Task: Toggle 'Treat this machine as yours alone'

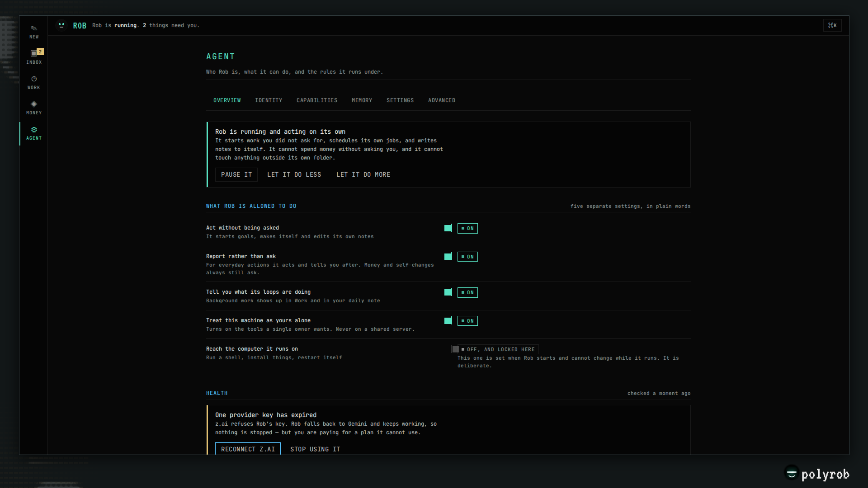Action: [x=448, y=321]
